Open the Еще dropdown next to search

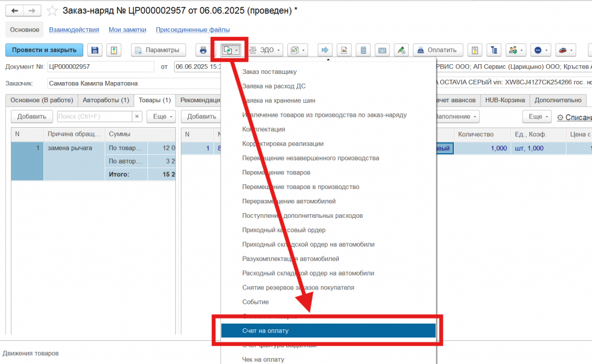[x=162, y=116]
